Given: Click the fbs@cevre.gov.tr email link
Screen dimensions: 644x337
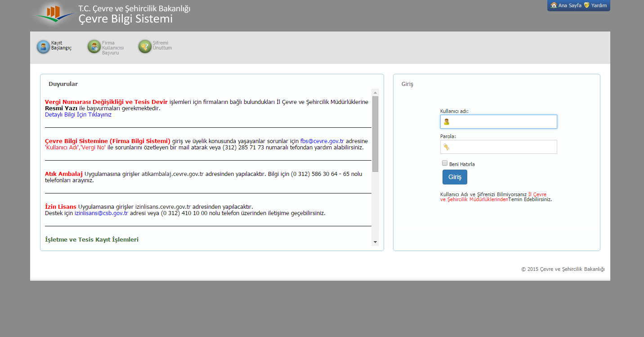Looking at the screenshot, I should [x=322, y=141].
